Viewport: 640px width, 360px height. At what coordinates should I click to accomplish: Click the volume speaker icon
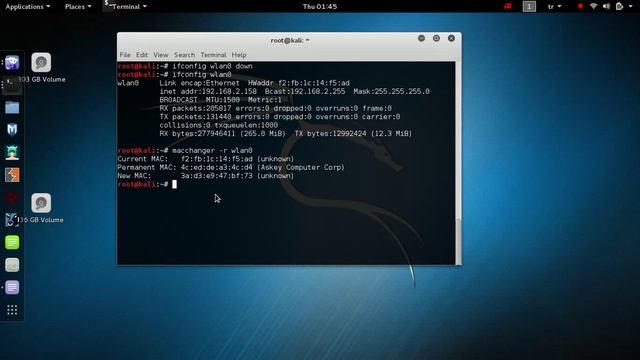(607, 6)
